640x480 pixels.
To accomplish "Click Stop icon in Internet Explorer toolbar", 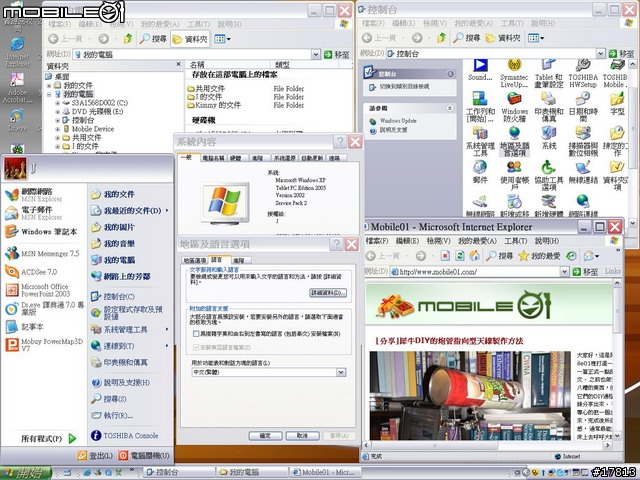I will click(x=445, y=256).
